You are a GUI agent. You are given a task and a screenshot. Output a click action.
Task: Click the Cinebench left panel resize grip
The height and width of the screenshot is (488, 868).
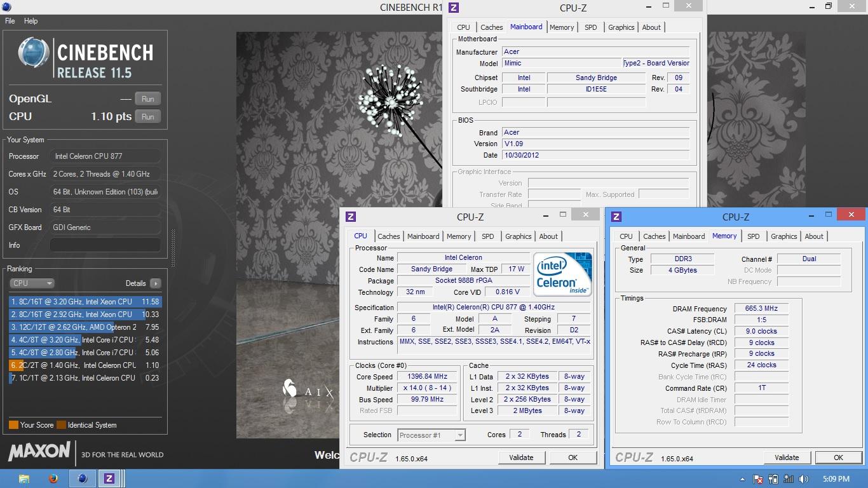[173, 248]
